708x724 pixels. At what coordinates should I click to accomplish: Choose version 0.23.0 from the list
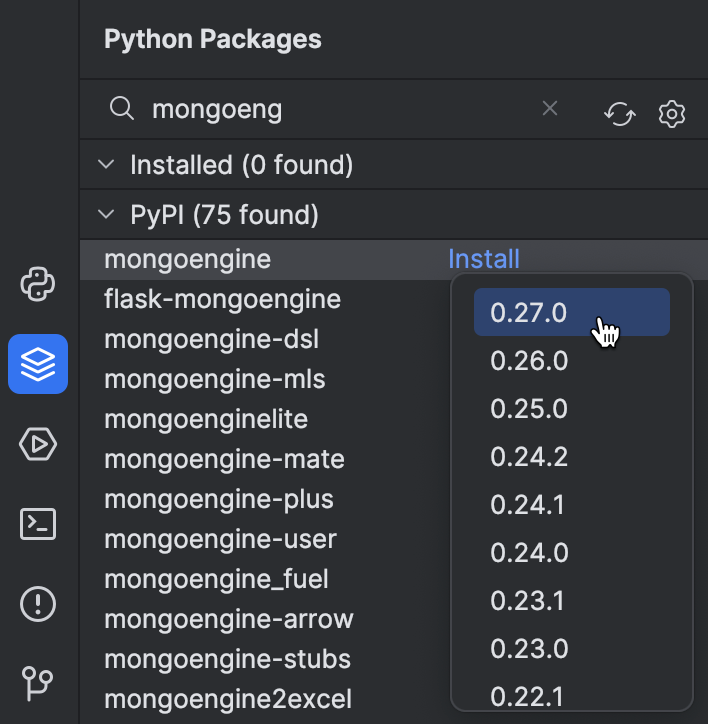572,648
